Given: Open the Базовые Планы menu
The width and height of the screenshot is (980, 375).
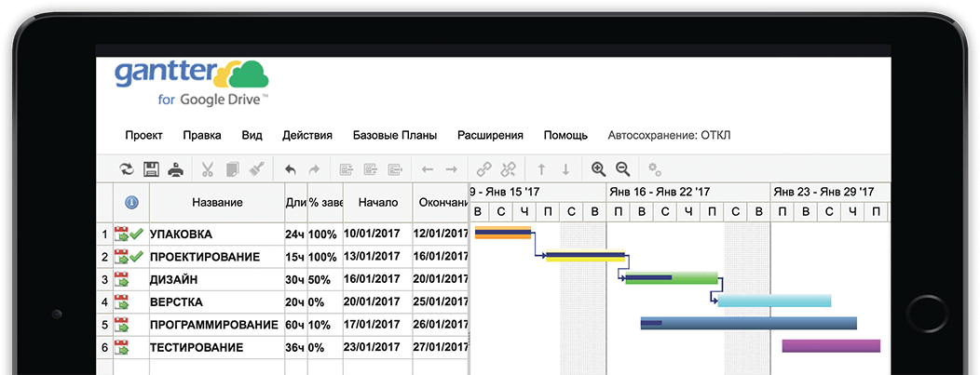Looking at the screenshot, I should pyautogui.click(x=395, y=136).
